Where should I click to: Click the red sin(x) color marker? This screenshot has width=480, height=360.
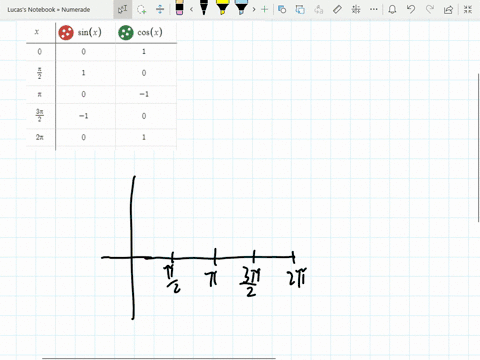tap(66, 33)
